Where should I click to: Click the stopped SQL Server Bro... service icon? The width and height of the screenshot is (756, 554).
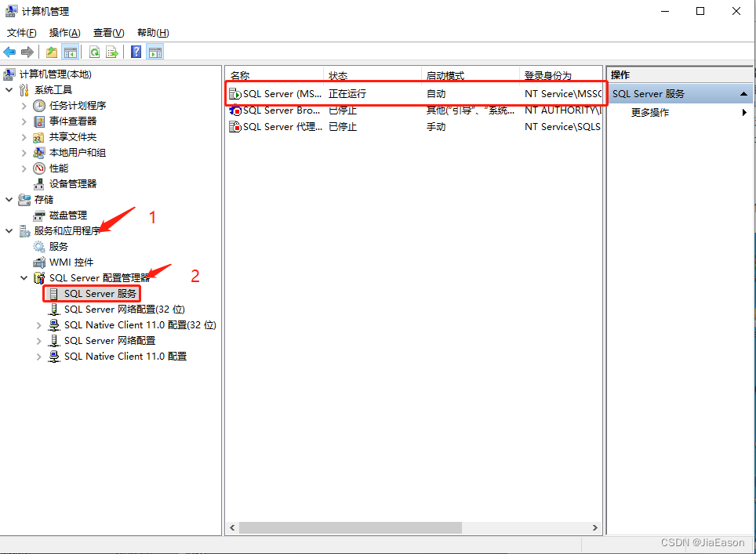[234, 110]
